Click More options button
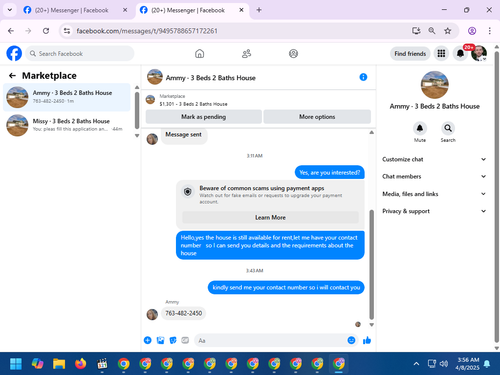This screenshot has height=375, width=500. coord(317,117)
